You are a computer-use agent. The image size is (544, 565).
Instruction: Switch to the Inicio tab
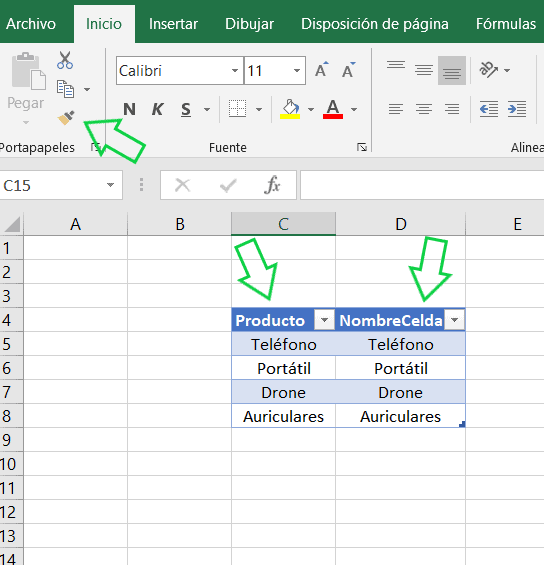pos(104,24)
